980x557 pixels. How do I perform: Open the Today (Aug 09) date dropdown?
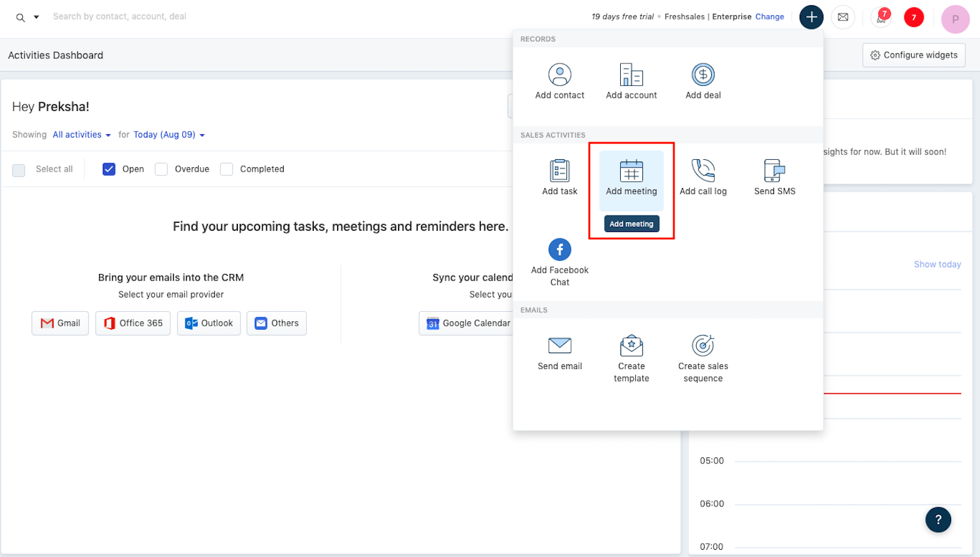[x=168, y=135]
